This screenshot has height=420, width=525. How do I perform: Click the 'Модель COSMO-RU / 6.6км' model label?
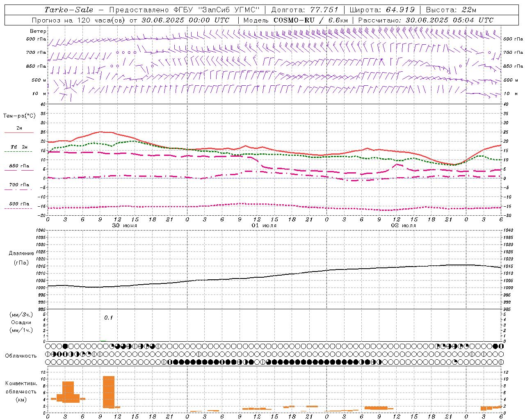[295, 20]
